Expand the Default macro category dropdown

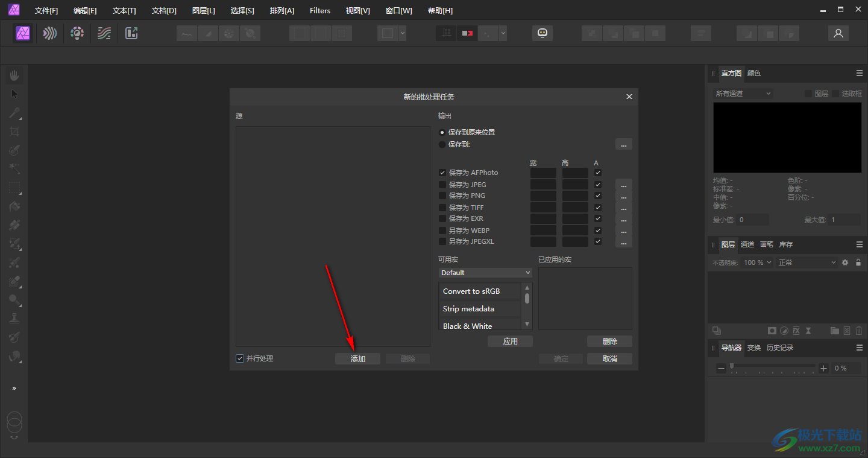485,273
